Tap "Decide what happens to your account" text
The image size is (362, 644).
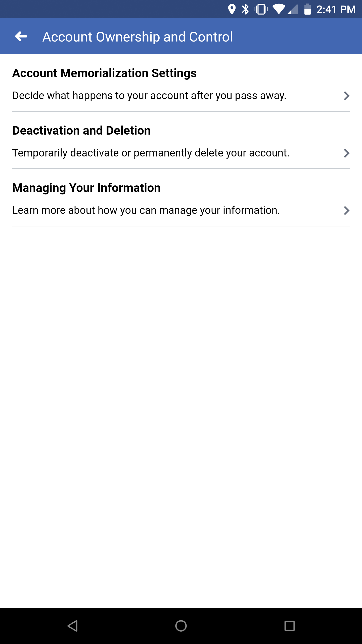click(149, 96)
